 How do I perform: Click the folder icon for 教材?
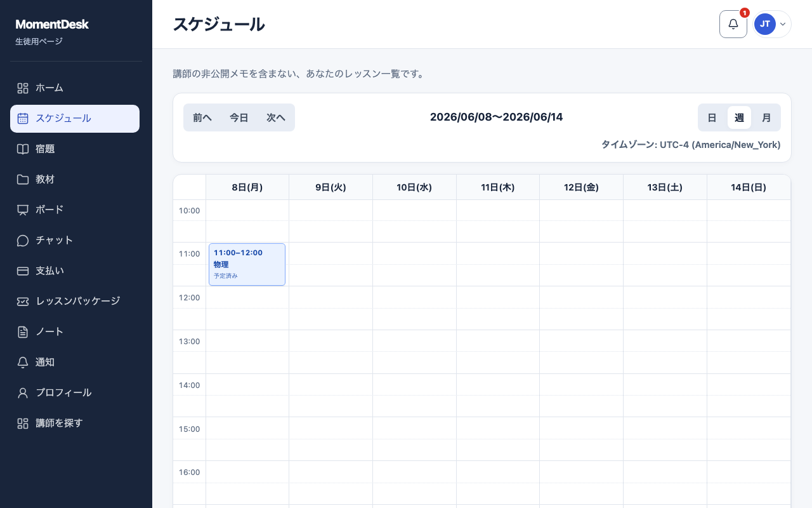pyautogui.click(x=23, y=180)
